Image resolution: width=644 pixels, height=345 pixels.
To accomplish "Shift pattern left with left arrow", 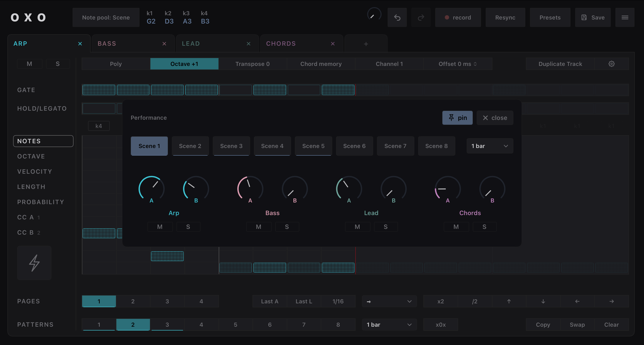I will 577,301.
